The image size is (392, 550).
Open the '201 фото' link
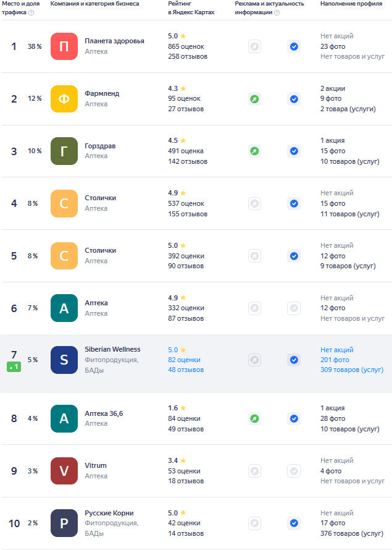[x=335, y=360]
